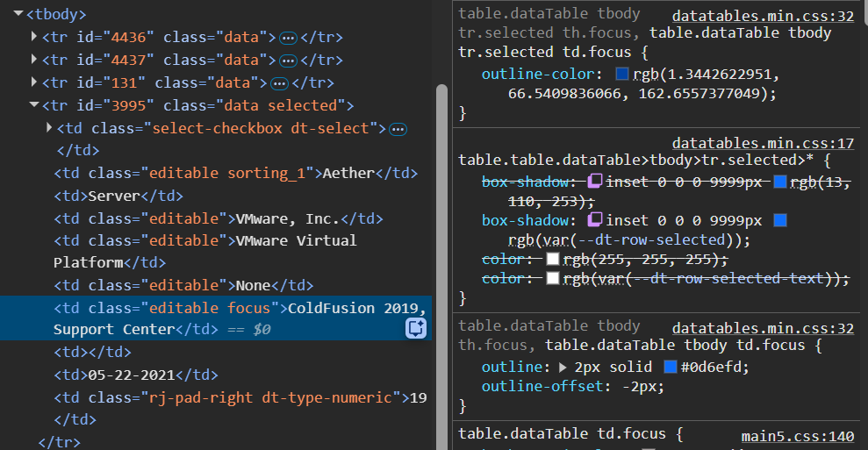This screenshot has height=450, width=868.
Task: Click the white rgb(255, 255, 255) swatch
Action: [552, 259]
